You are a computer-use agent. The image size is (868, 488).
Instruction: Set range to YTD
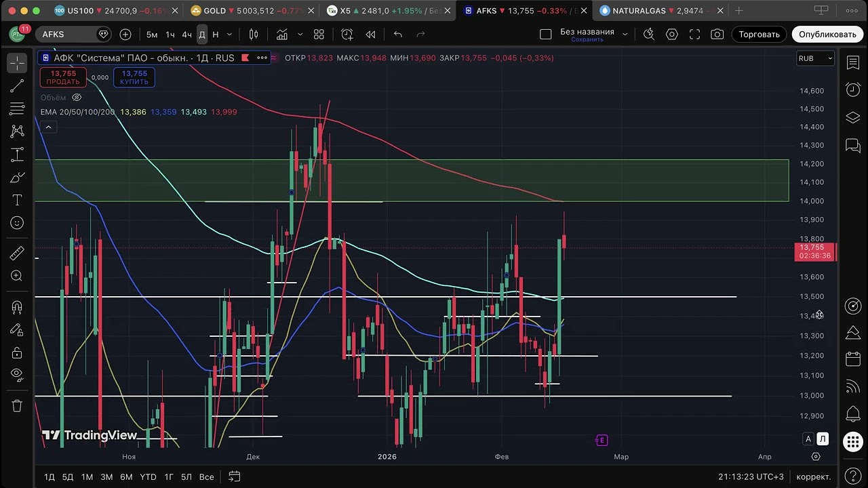(x=148, y=477)
